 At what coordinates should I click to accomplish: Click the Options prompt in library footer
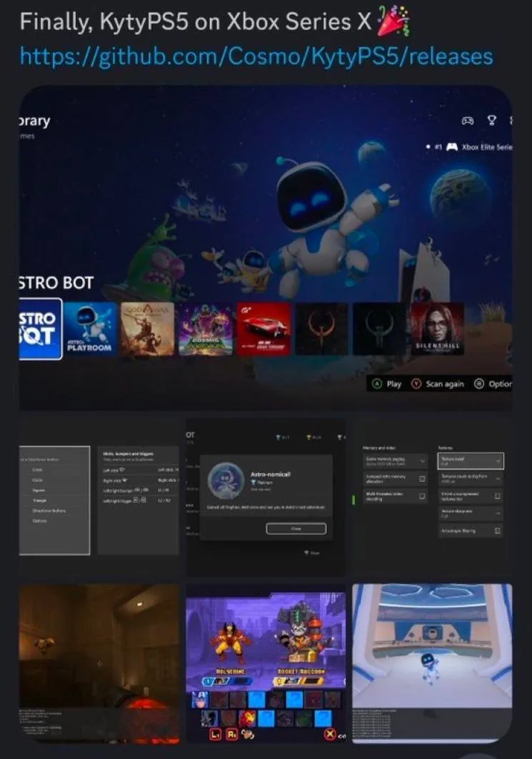[493, 384]
